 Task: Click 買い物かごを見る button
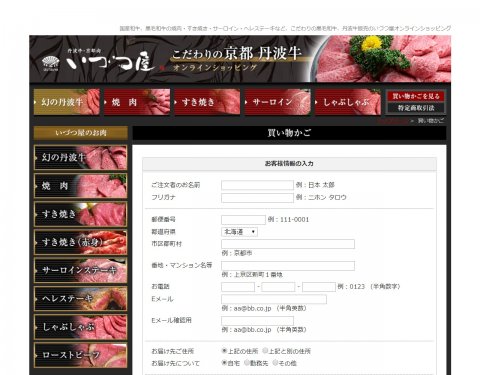click(416, 96)
